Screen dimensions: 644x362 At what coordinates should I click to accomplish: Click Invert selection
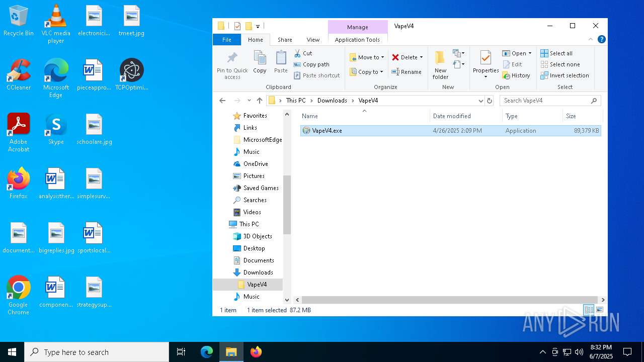[565, 75]
